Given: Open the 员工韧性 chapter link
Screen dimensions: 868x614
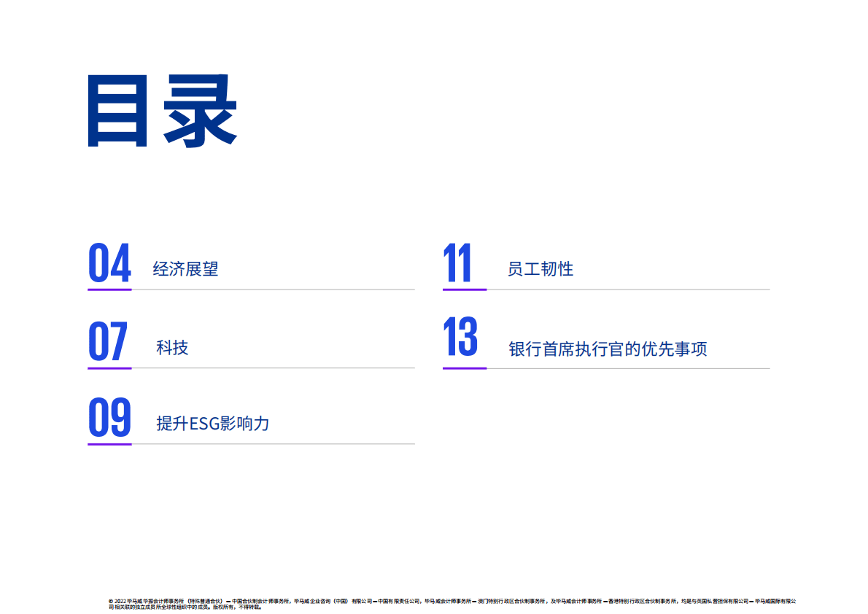Looking at the screenshot, I should click(540, 268).
